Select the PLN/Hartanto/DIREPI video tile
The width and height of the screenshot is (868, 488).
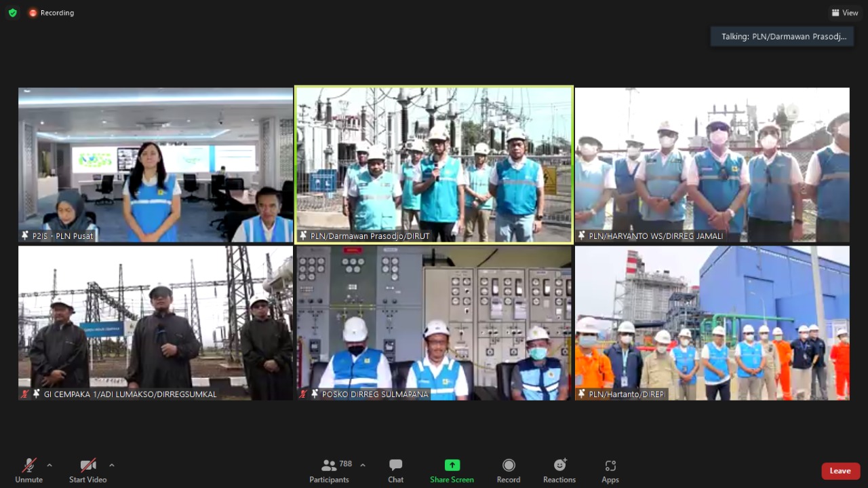(712, 322)
